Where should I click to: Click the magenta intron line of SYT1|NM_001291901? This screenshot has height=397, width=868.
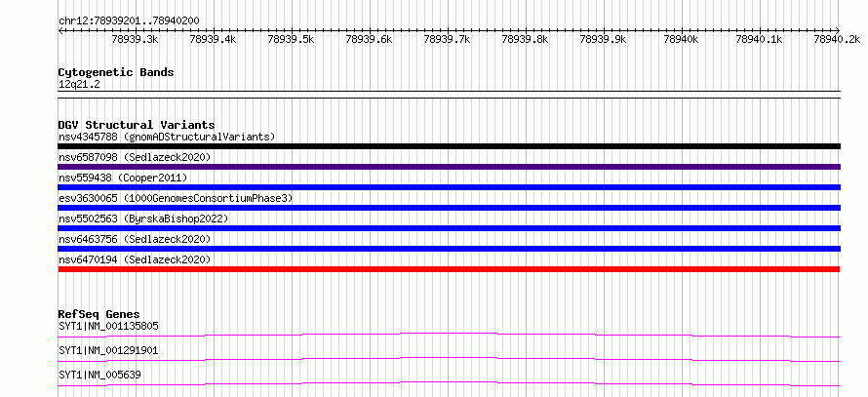pos(449,358)
